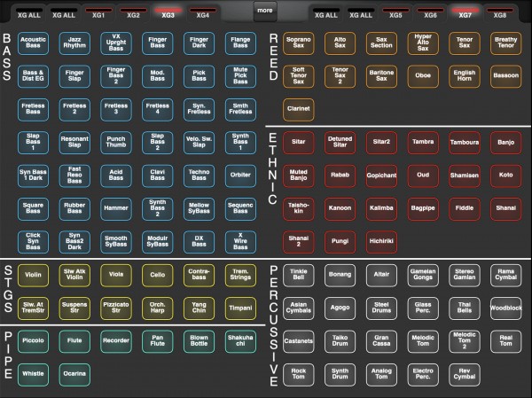Screen dimensions: 532x398
Task: Select the Flute voice
Action: (x=74, y=341)
